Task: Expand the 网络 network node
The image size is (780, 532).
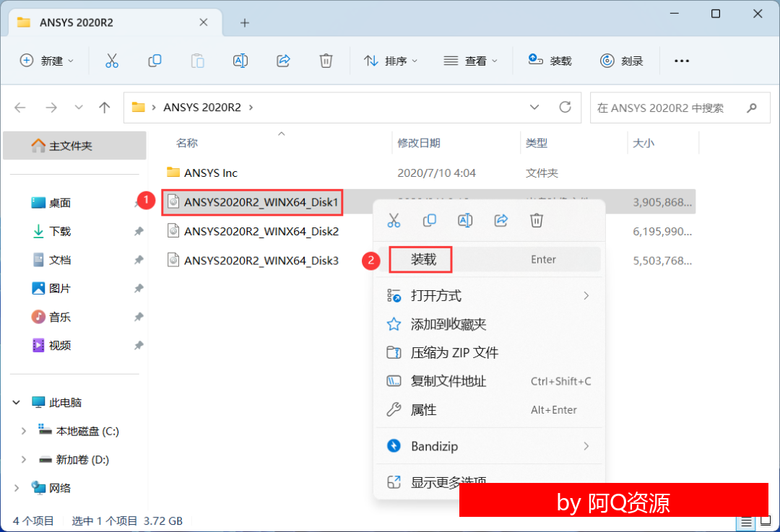Action: pos(17,488)
